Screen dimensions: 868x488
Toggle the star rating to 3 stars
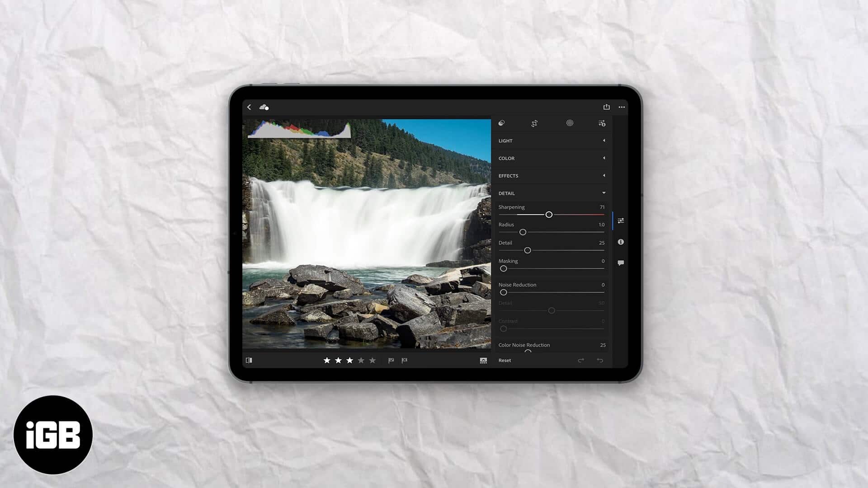349,359
